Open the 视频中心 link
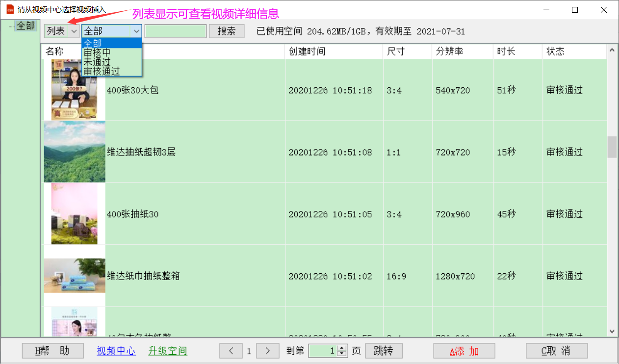 click(116, 351)
